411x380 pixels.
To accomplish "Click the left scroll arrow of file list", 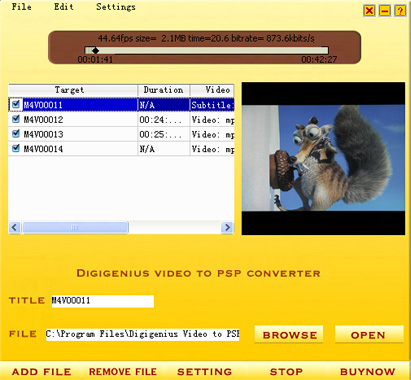I will [x=14, y=227].
